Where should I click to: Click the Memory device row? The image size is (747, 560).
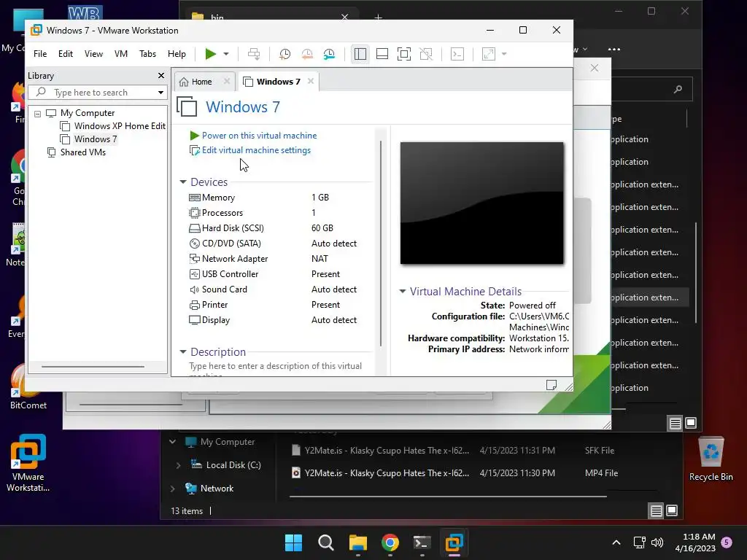point(273,198)
